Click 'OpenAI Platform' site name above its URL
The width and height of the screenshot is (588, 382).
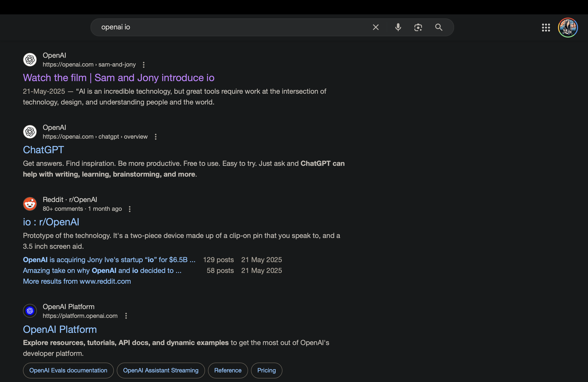(x=68, y=306)
